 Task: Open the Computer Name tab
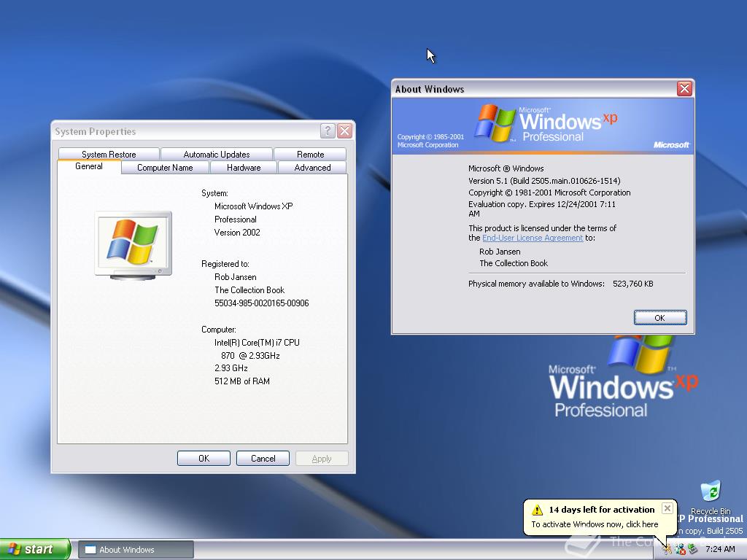tap(165, 168)
